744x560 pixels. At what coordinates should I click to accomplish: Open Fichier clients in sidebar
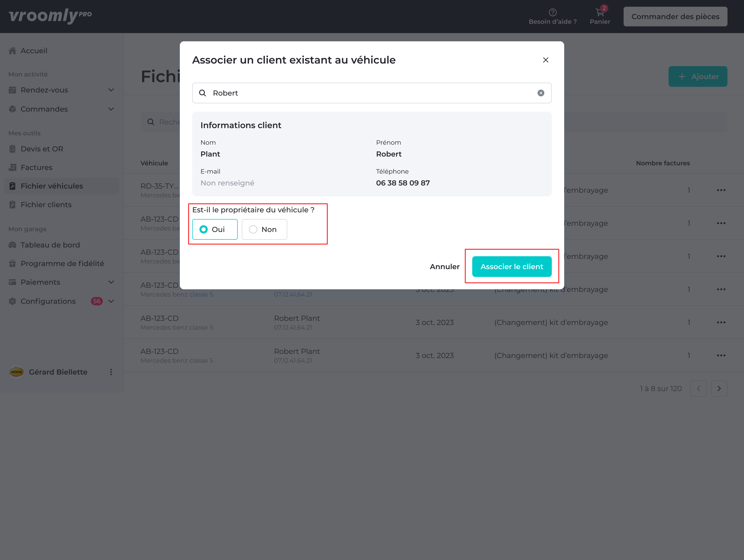click(46, 205)
